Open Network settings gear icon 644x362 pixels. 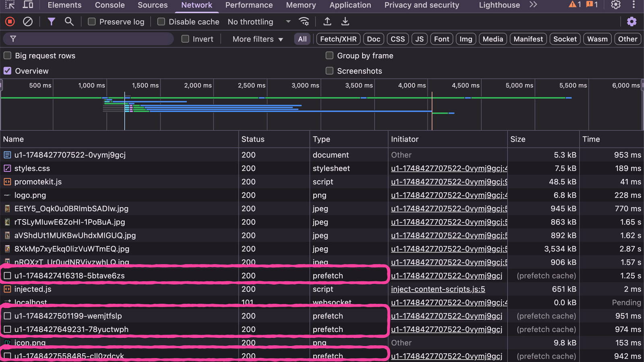click(632, 22)
